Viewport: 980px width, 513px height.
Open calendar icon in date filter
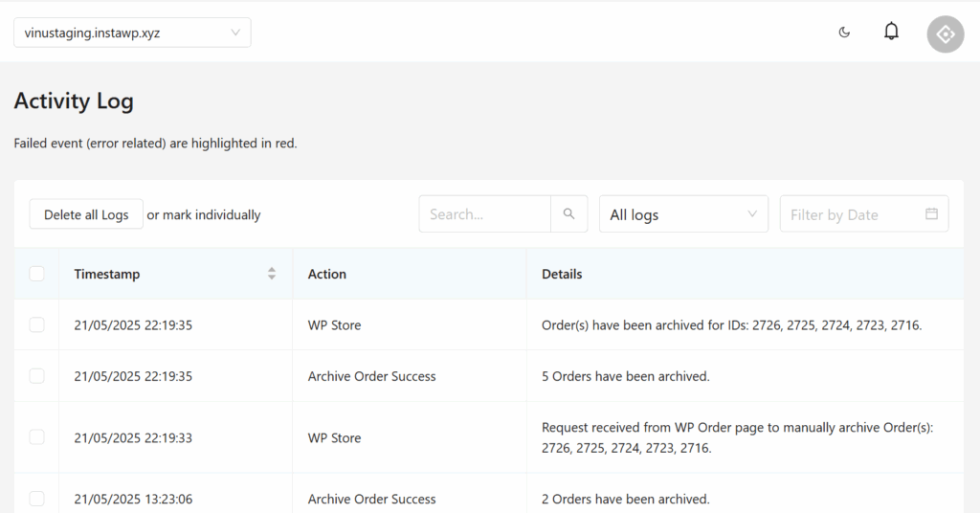click(931, 214)
